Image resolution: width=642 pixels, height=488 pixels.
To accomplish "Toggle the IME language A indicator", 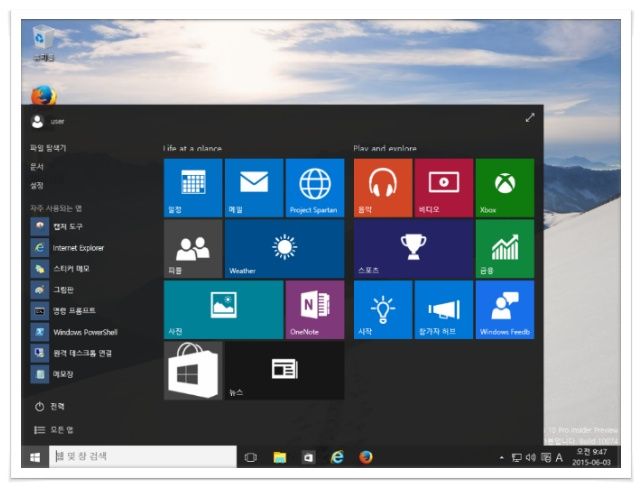I will (559, 457).
